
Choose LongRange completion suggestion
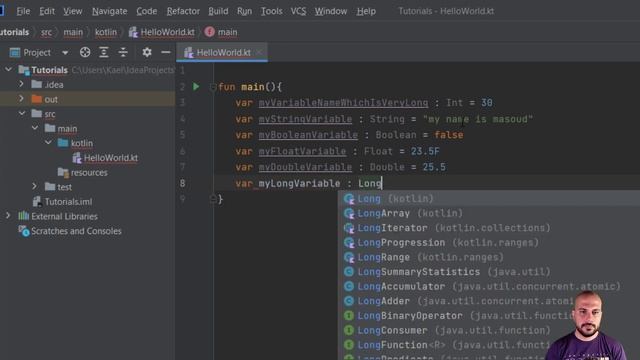(x=489, y=257)
